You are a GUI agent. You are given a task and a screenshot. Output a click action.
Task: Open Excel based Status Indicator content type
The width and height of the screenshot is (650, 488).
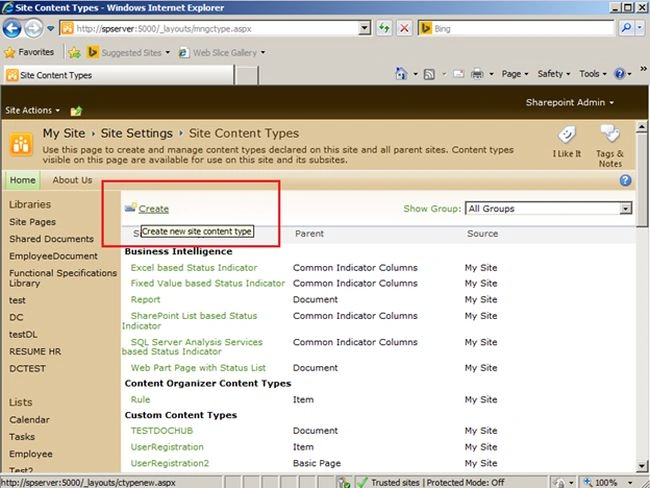pos(194,268)
